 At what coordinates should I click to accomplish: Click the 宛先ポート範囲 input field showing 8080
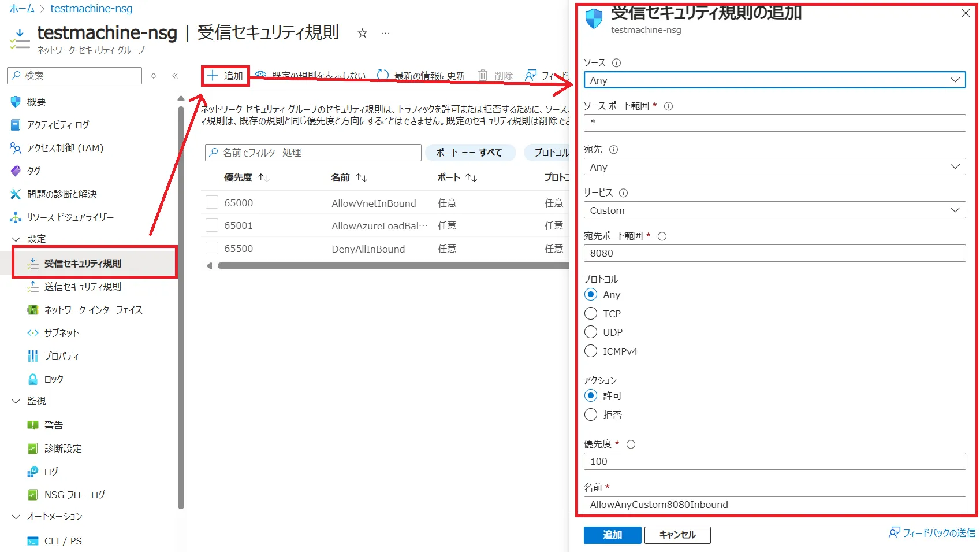774,253
